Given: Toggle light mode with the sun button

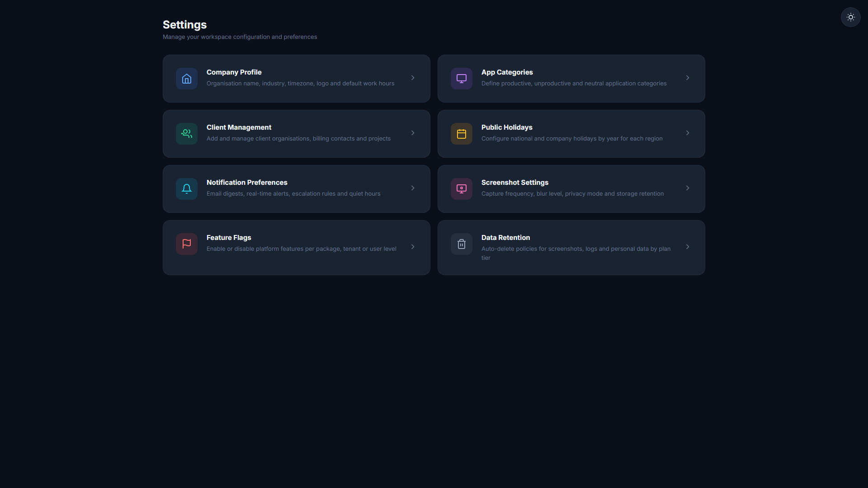Looking at the screenshot, I should (851, 17).
